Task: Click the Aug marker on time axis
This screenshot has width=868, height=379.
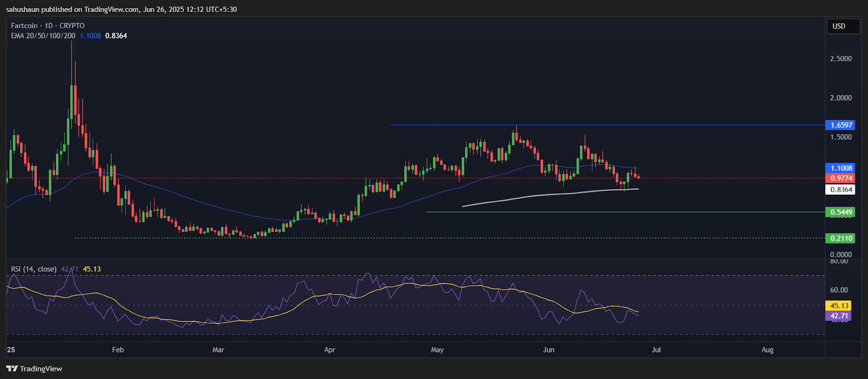Action: pyautogui.click(x=767, y=350)
